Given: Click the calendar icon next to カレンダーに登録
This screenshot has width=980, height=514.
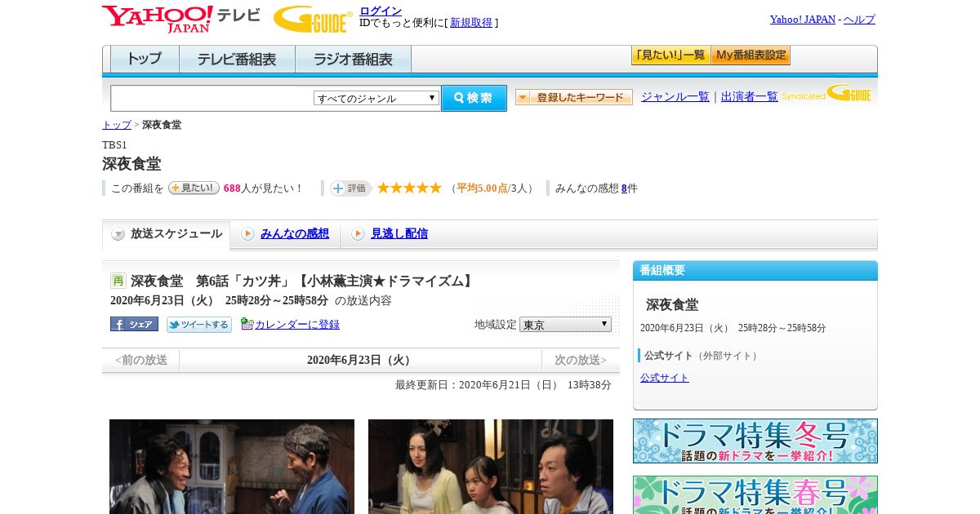Looking at the screenshot, I should click(x=247, y=324).
